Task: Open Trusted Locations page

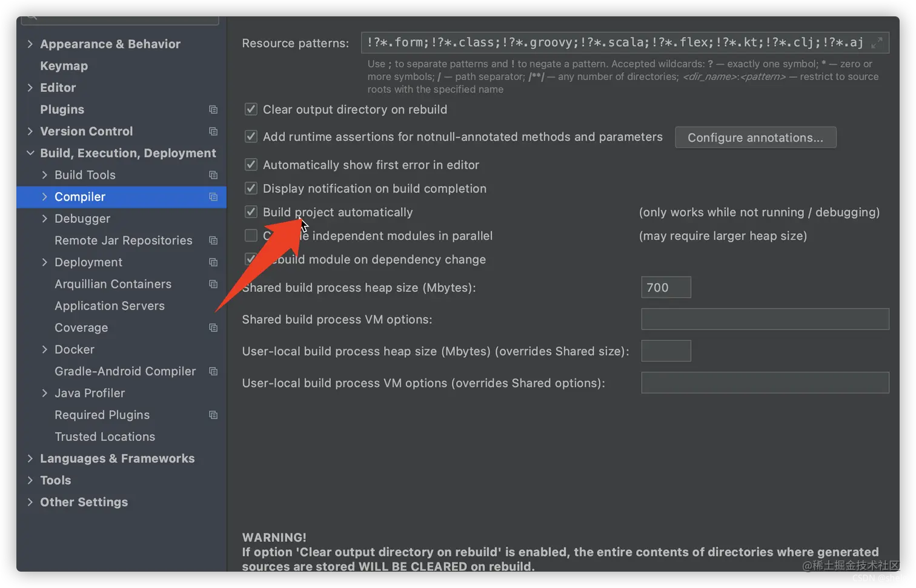Action: tap(105, 437)
